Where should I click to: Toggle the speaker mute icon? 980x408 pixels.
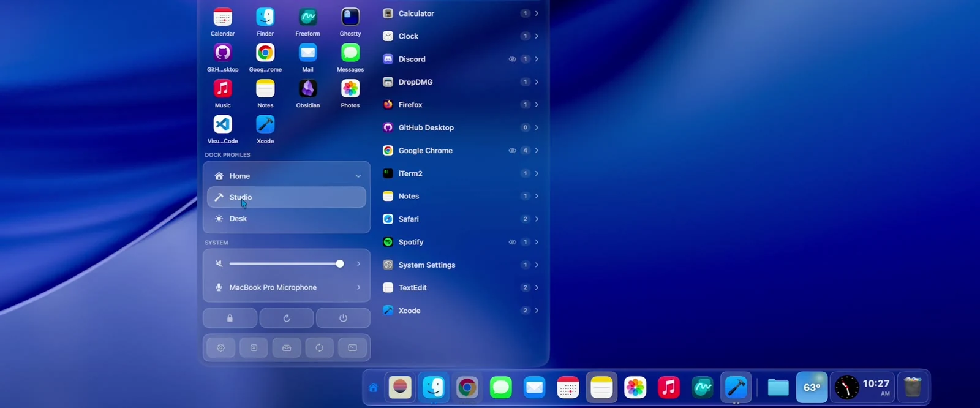tap(219, 264)
